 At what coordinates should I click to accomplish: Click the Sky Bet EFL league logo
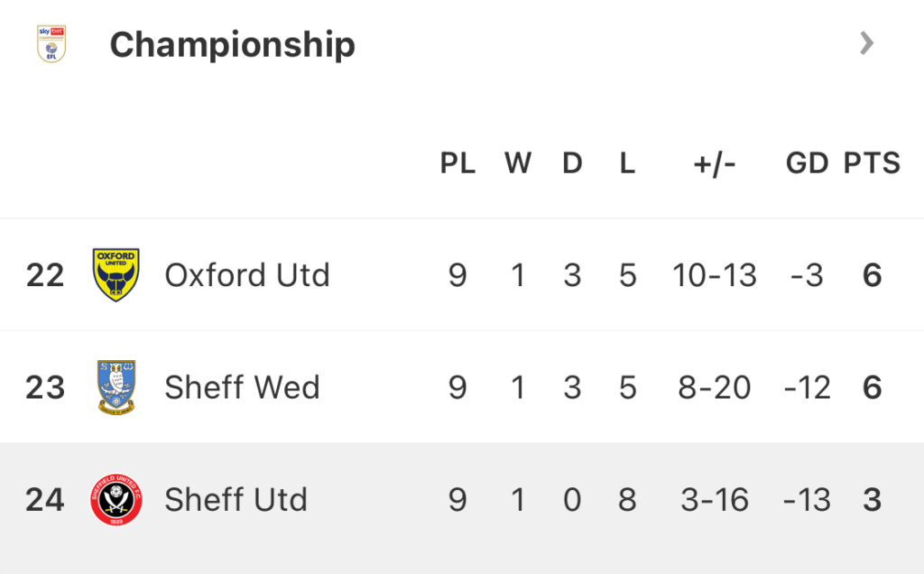[51, 43]
